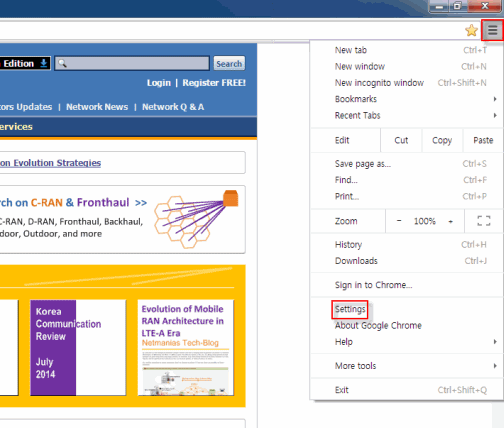
Task: Click the Edition download arrow icon
Action: [x=44, y=63]
